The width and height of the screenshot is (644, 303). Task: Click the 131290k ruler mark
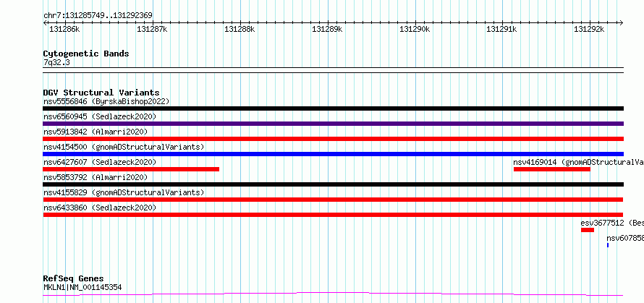(x=415, y=29)
